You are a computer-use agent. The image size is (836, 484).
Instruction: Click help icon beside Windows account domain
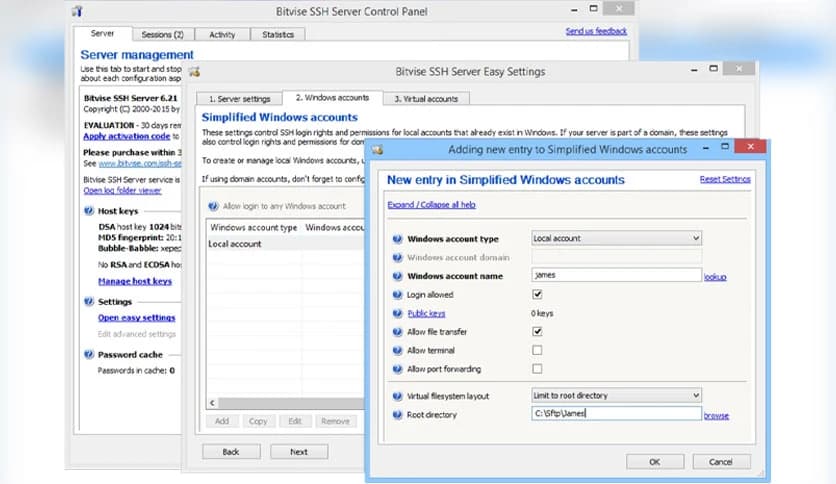[x=397, y=257]
